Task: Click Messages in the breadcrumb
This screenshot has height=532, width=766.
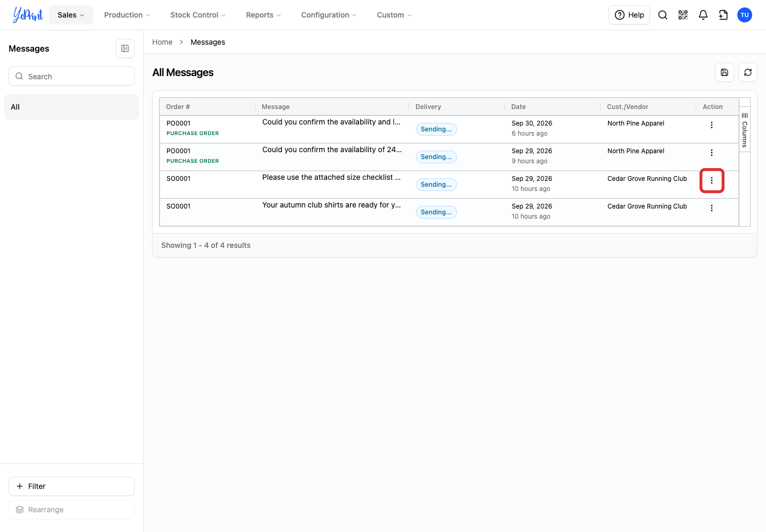Action: [208, 42]
